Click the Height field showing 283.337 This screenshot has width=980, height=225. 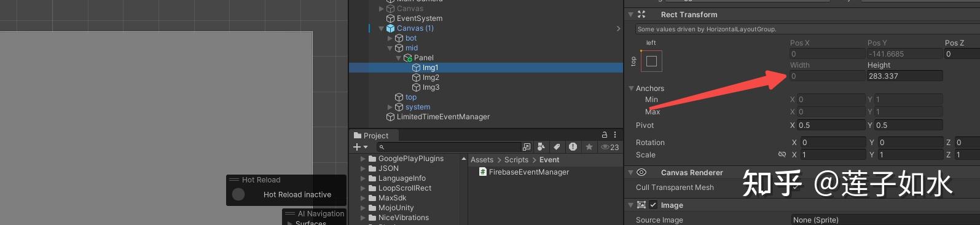(904, 76)
